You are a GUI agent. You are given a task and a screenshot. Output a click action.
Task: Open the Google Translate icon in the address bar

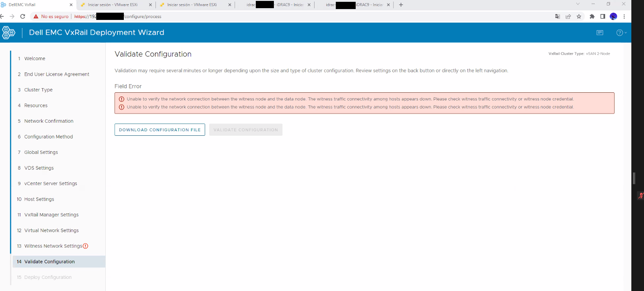pyautogui.click(x=557, y=16)
